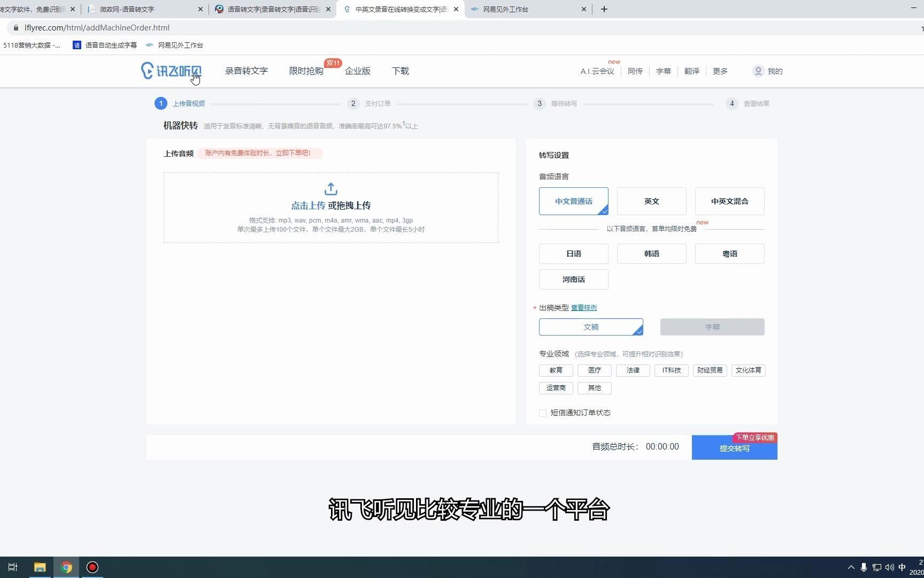Open 同传 link

pyautogui.click(x=635, y=71)
